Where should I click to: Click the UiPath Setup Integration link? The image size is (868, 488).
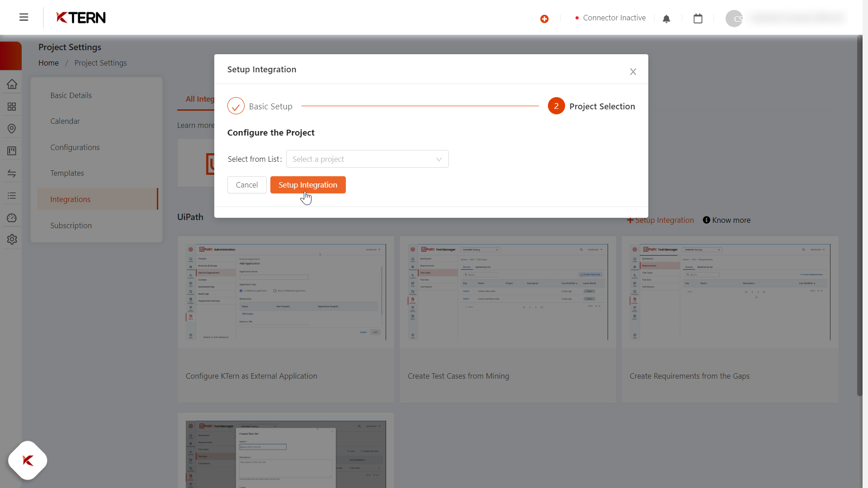point(660,220)
